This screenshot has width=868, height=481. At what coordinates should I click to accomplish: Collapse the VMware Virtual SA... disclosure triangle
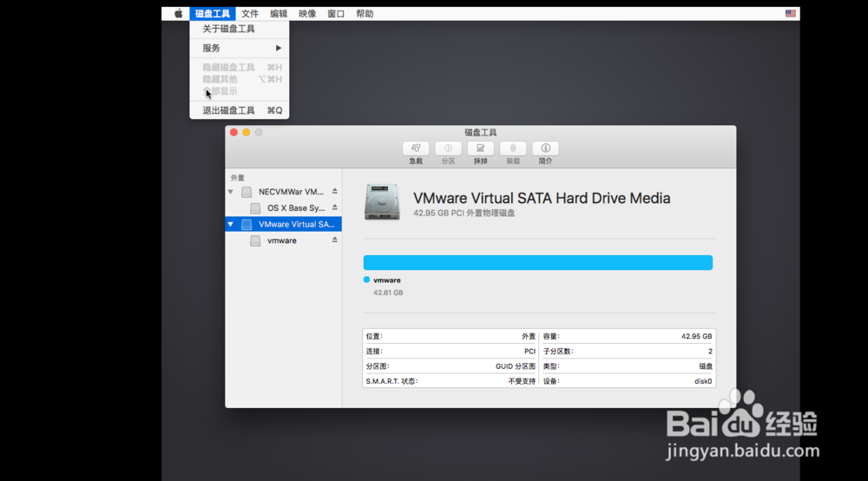[231, 224]
